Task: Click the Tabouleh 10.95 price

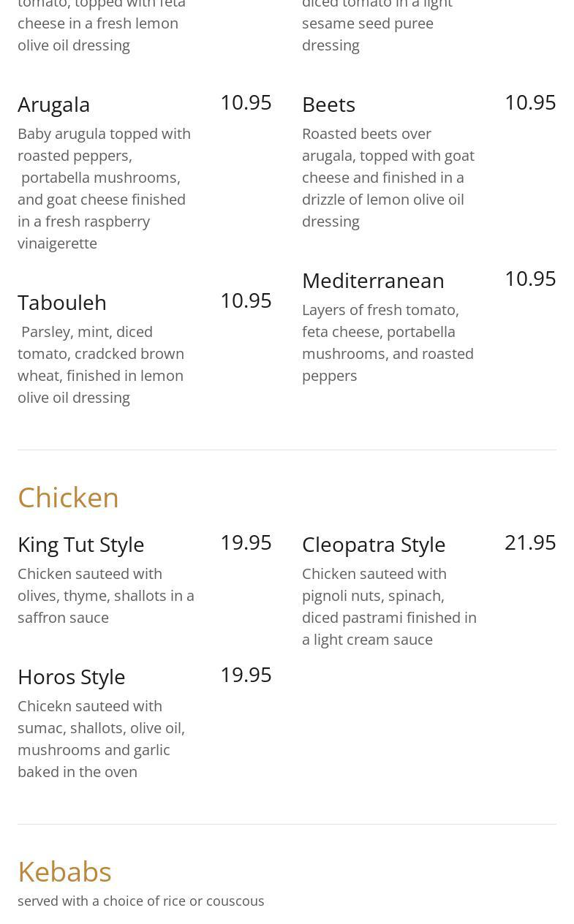Action: click(246, 300)
